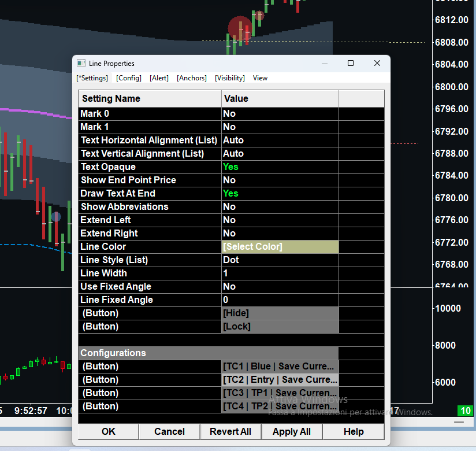Edit the Line Width value 1
476x451 pixels.
(280, 273)
